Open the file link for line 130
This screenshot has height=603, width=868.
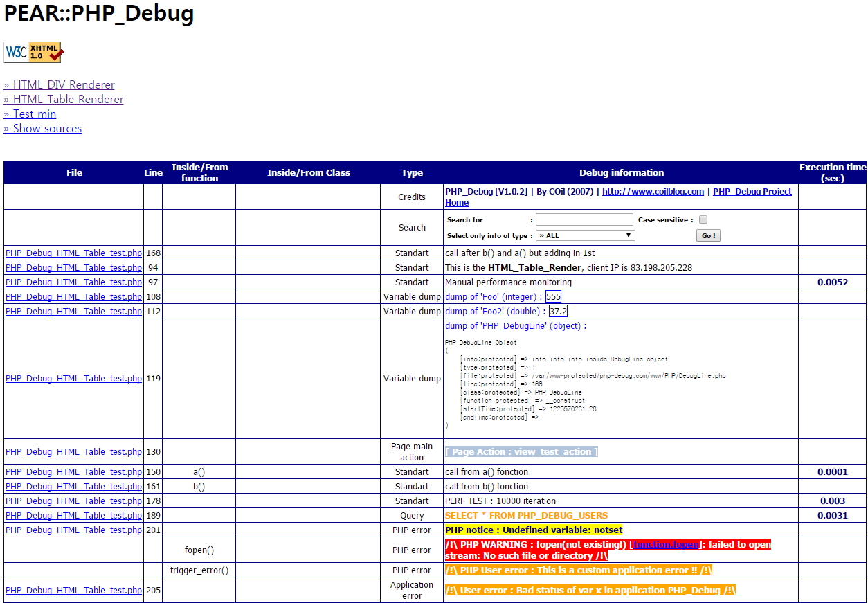(73, 452)
